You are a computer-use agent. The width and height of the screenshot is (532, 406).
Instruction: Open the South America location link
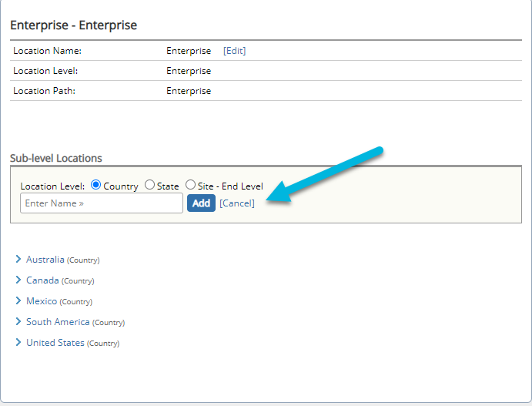(58, 321)
